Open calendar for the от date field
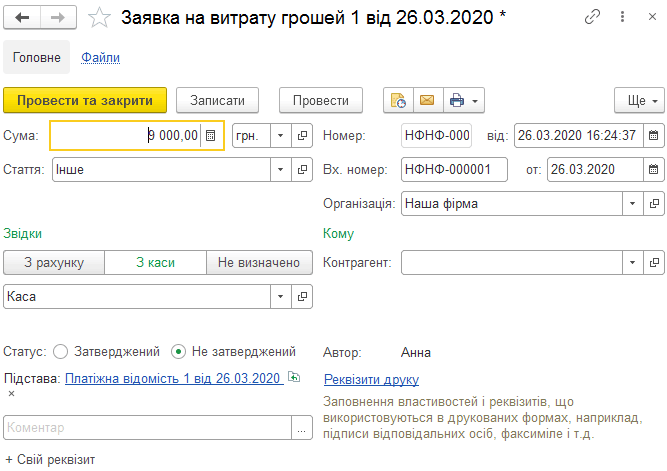 coord(653,170)
